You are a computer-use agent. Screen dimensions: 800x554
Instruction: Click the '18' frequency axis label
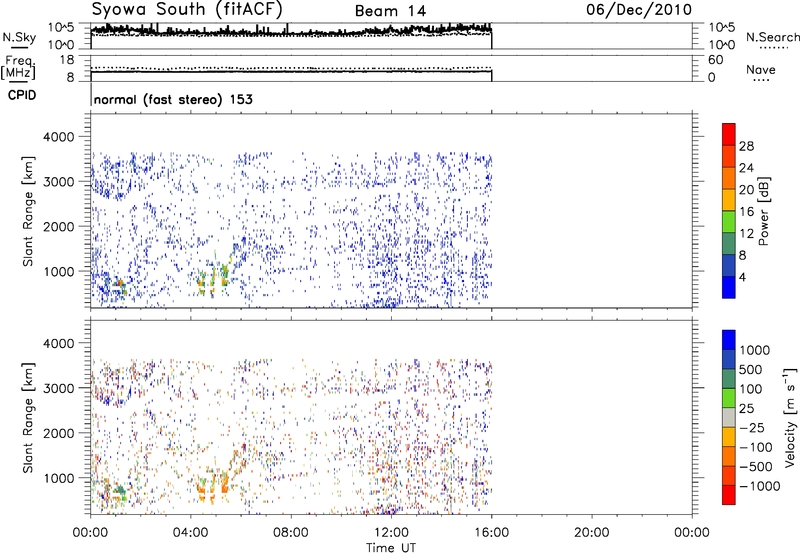(67, 60)
